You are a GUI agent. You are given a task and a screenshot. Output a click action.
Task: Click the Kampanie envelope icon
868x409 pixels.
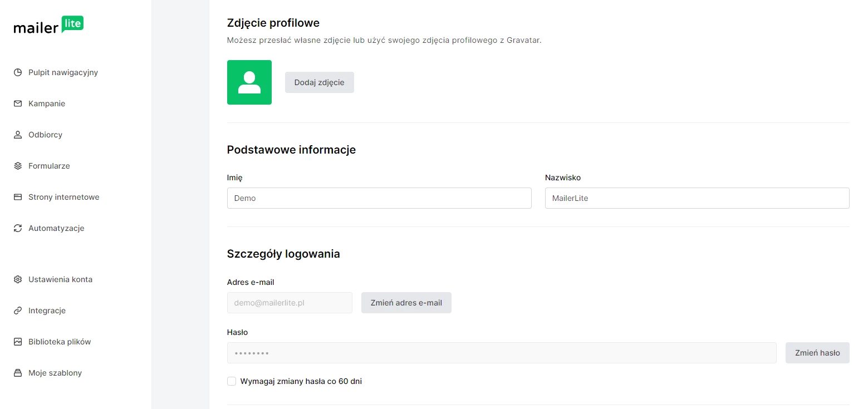point(18,104)
